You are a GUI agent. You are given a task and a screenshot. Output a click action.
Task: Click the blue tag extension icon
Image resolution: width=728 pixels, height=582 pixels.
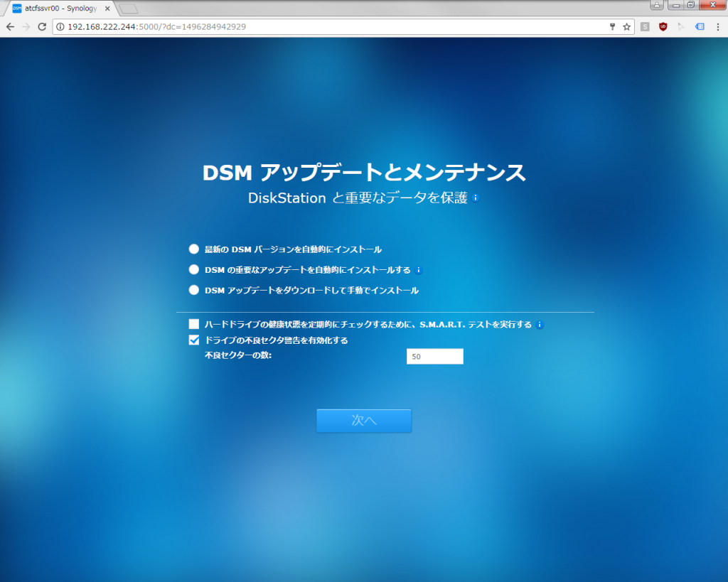pyautogui.click(x=700, y=27)
